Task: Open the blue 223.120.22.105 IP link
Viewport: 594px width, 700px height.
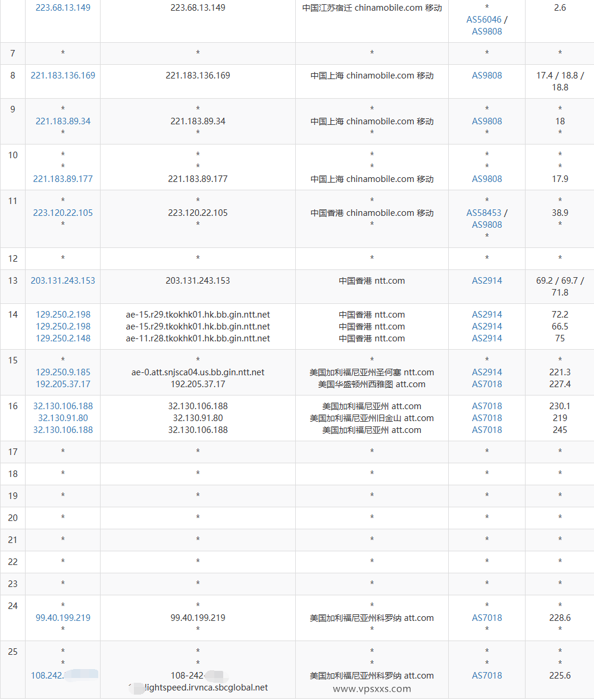Action: click(x=63, y=213)
